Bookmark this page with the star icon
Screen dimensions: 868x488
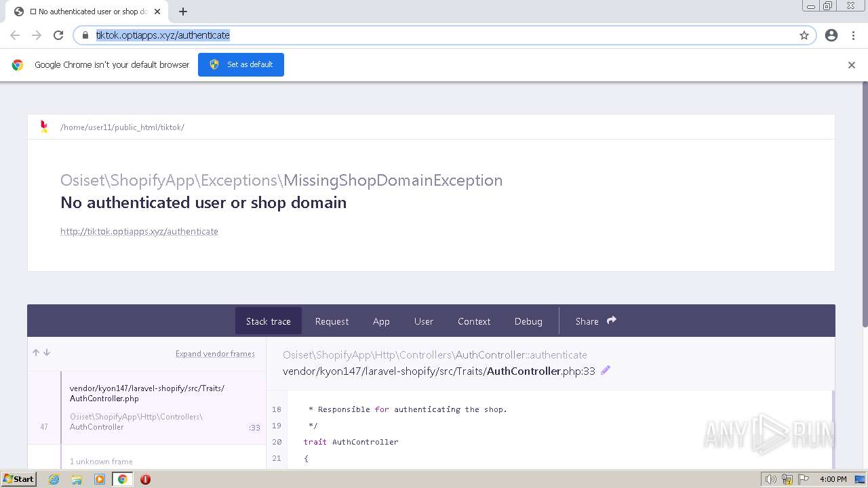[x=804, y=35]
